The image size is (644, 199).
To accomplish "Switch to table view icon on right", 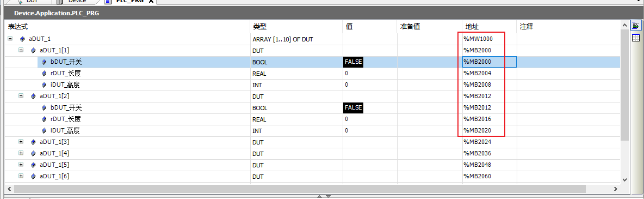I will coord(636,38).
